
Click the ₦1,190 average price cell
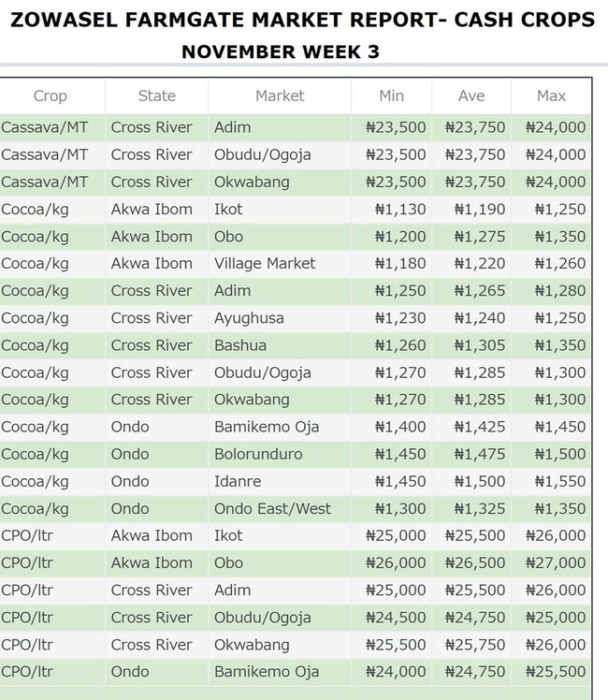pyautogui.click(x=480, y=210)
